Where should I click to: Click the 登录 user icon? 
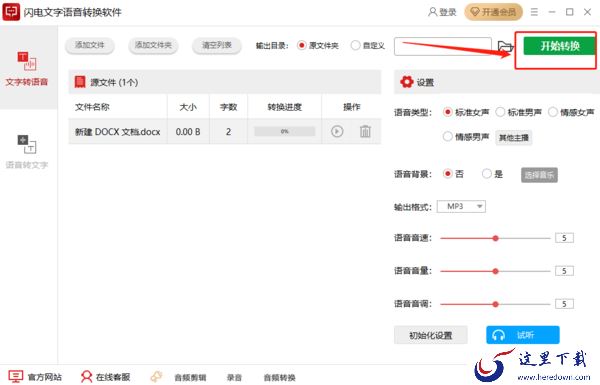click(x=432, y=12)
